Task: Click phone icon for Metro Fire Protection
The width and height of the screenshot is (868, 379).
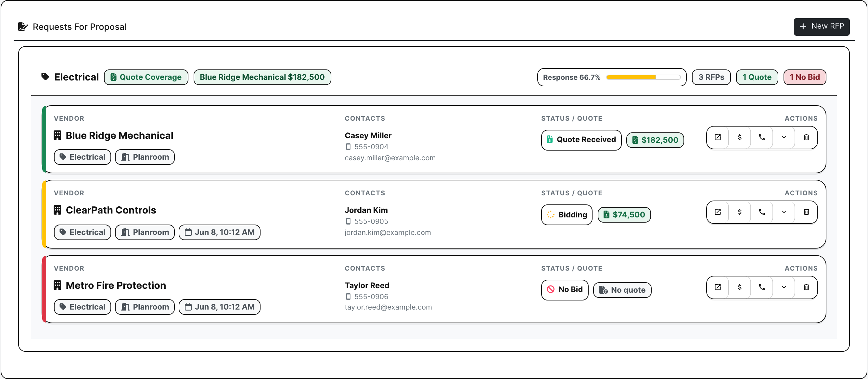Action: click(x=762, y=287)
